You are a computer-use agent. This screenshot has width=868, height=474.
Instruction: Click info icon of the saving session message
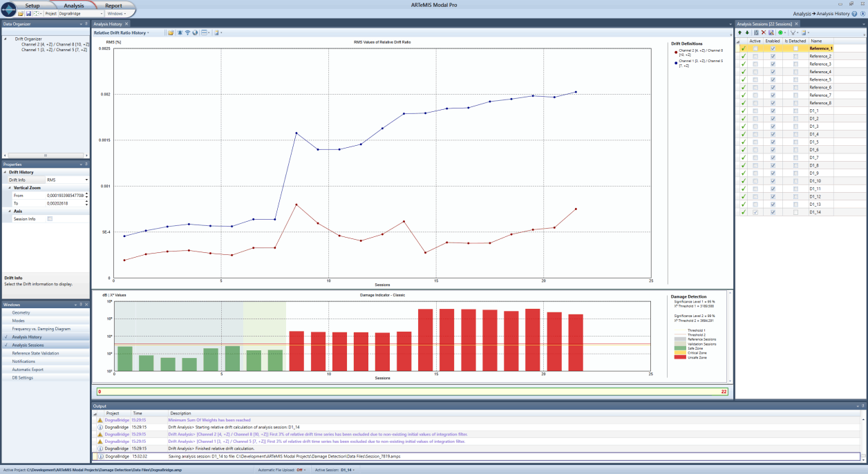[100, 457]
